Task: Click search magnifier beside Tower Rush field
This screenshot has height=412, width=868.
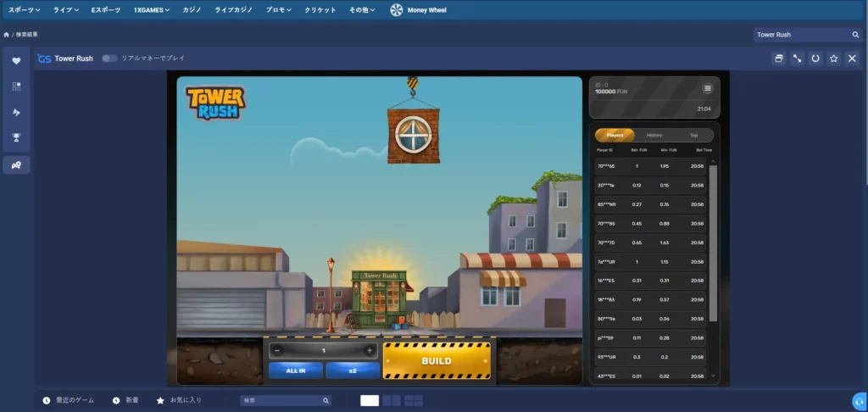Action: [855, 34]
